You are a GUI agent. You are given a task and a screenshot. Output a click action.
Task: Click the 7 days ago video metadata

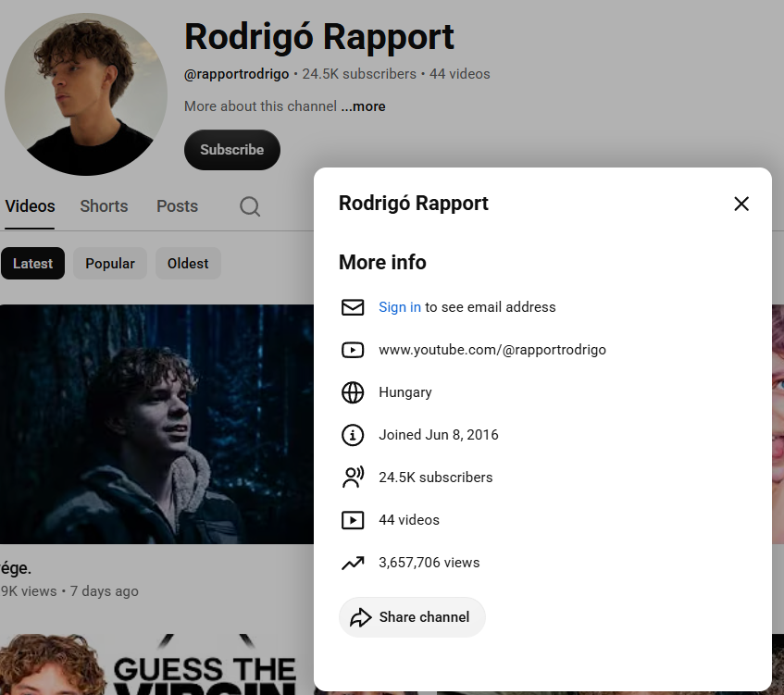coord(104,591)
